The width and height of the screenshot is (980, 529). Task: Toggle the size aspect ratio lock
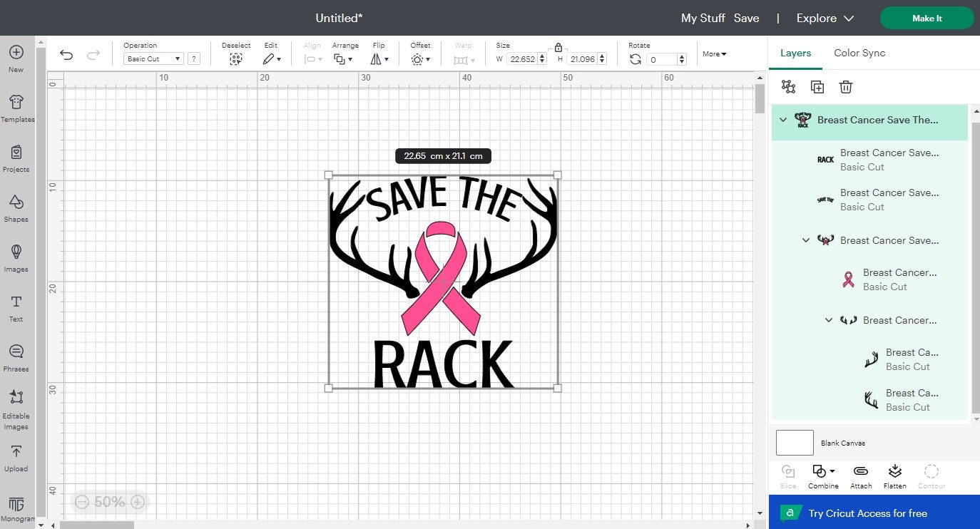coord(558,47)
